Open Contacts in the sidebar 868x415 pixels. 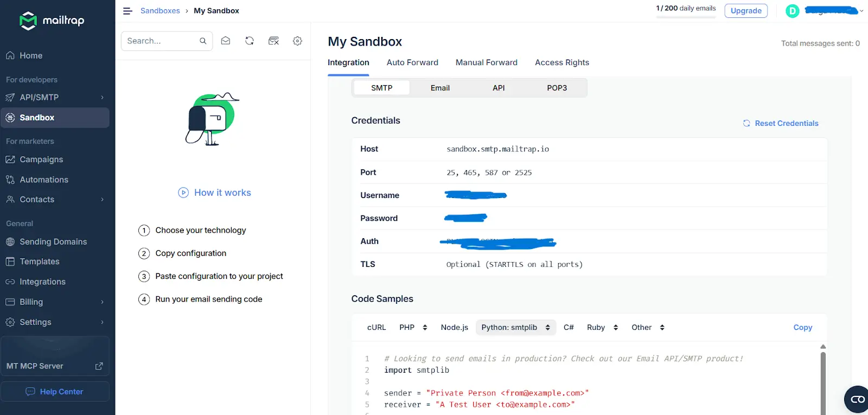(x=55, y=200)
